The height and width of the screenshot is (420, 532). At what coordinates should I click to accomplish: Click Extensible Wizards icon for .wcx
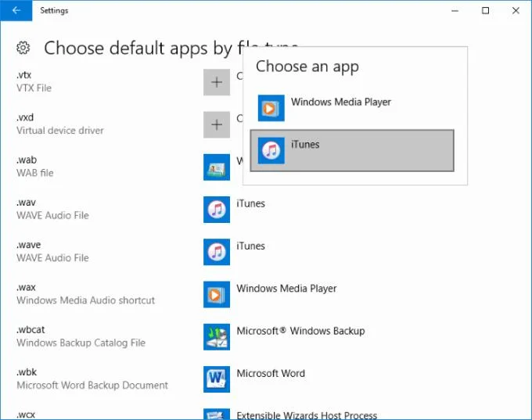pos(217,415)
